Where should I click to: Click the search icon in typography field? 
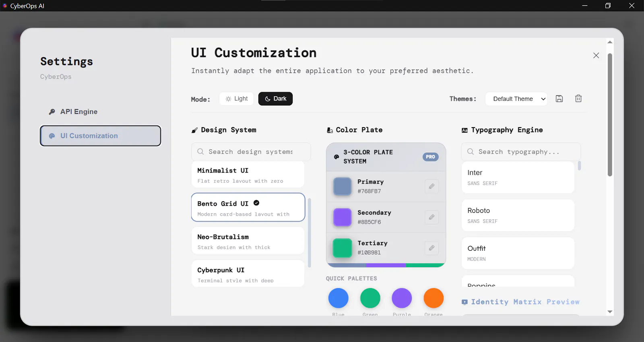coord(471,152)
